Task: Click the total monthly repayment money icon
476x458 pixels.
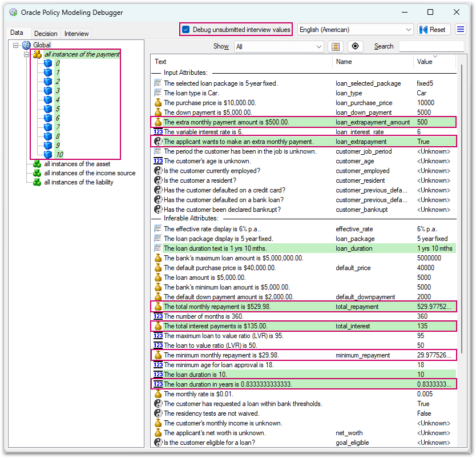Action: pos(158,307)
